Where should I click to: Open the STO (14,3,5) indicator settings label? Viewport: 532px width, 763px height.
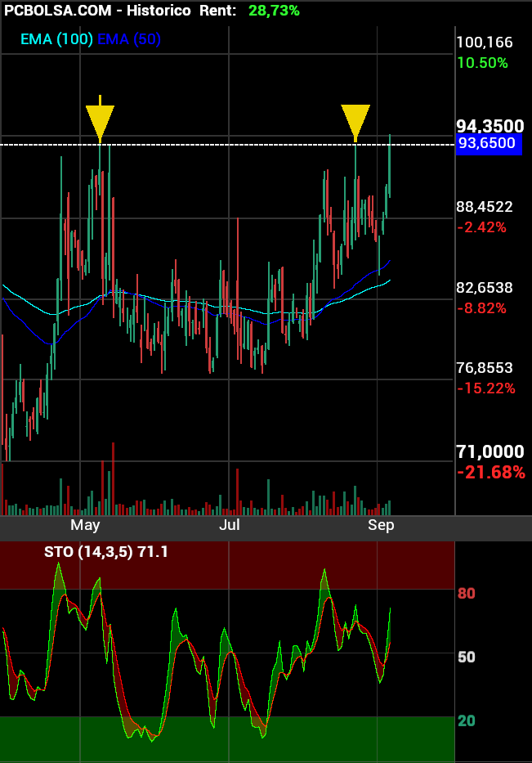(106, 552)
